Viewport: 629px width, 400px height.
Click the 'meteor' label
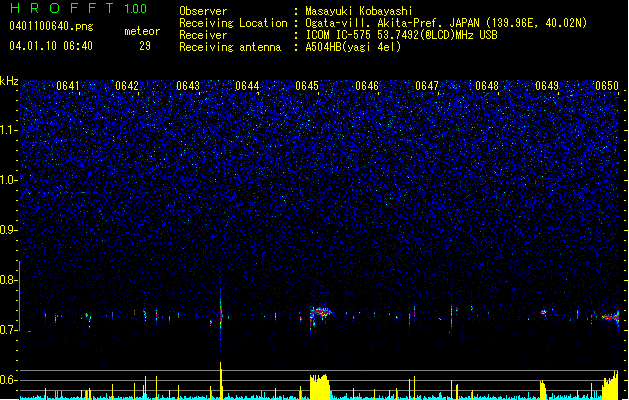142,31
